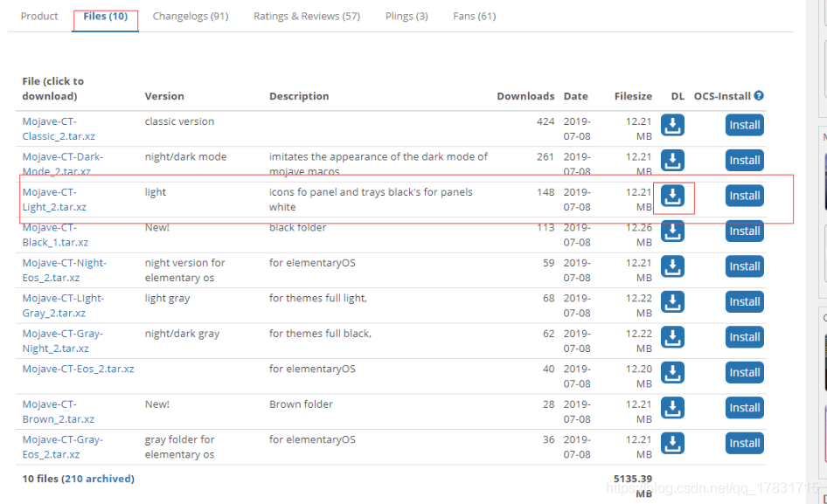
Task: Select 'for themes full light,' description
Action: pos(318,298)
